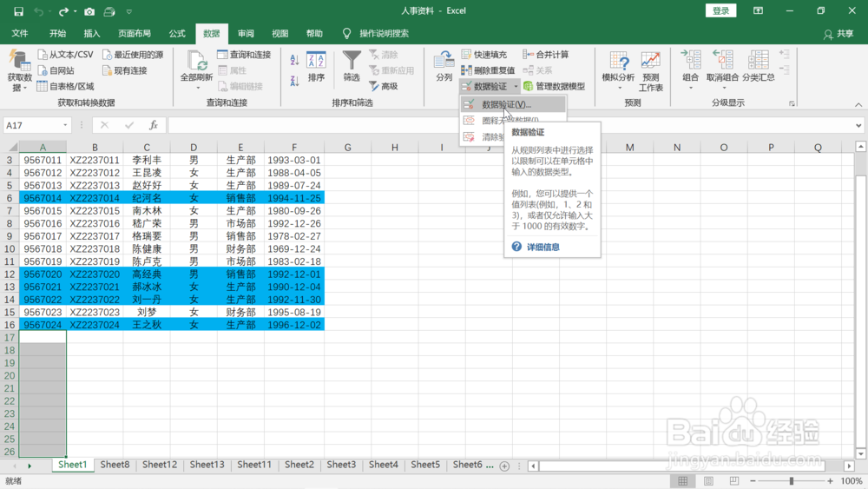Open Outline group dialog launcher
This screenshot has height=489, width=868.
[792, 103]
